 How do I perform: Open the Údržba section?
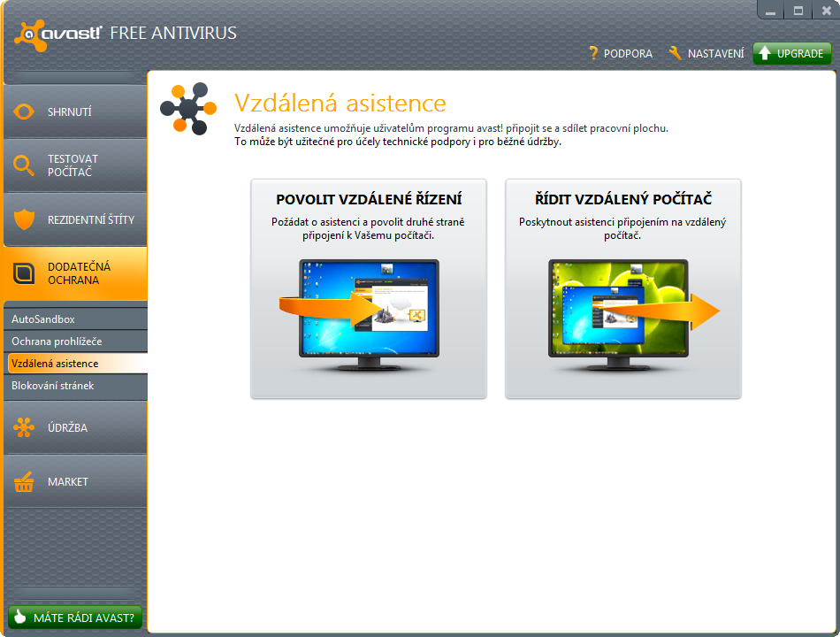click(75, 427)
